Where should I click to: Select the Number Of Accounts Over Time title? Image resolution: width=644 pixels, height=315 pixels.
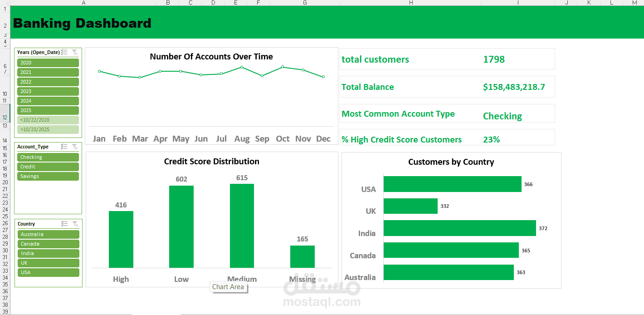pyautogui.click(x=211, y=57)
